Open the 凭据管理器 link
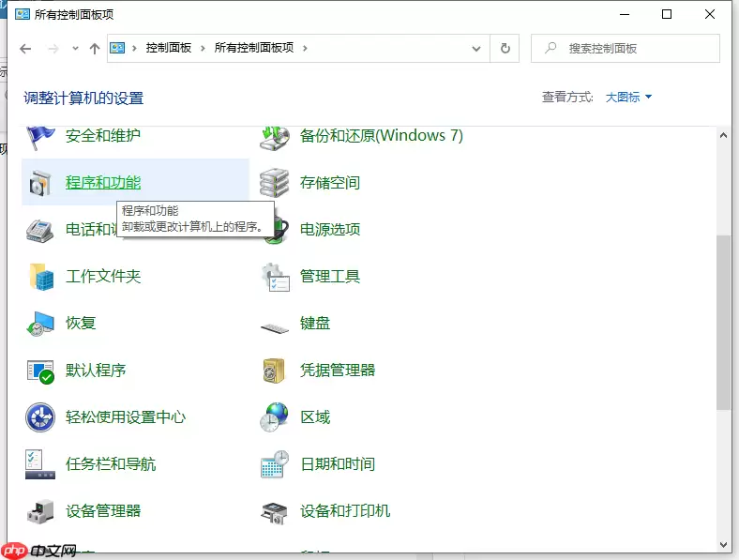Screen dimensions: 739x560 point(338,370)
